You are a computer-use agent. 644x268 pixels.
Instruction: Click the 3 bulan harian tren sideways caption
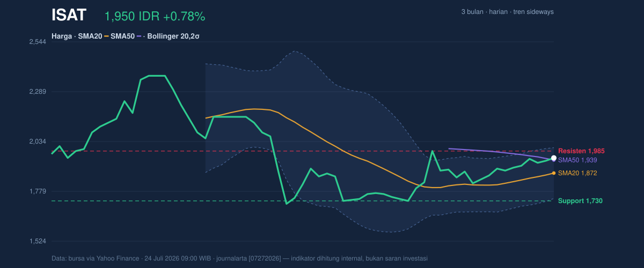tap(508, 12)
